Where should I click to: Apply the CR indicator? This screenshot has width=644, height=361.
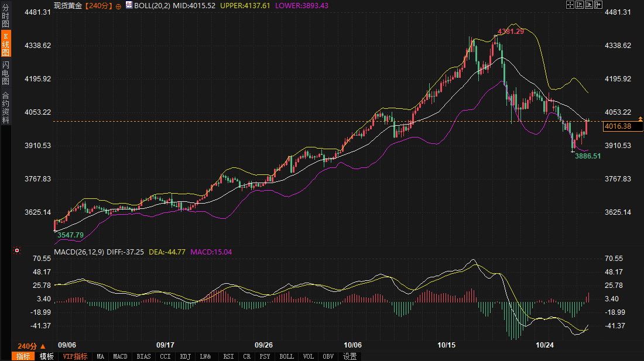246,356
